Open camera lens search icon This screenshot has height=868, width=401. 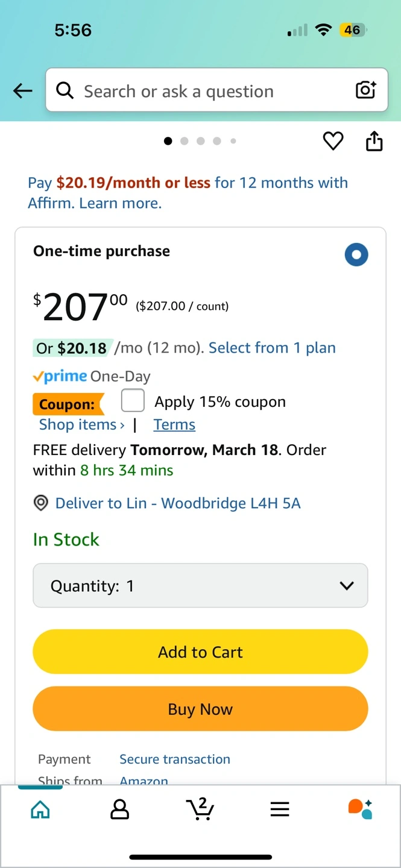point(365,90)
